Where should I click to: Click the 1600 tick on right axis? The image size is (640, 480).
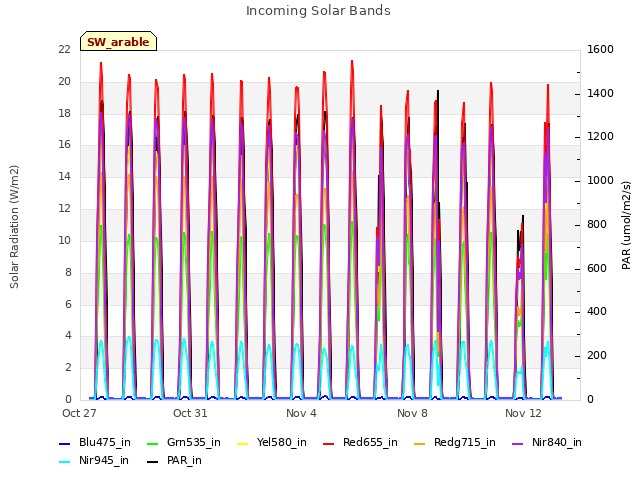pos(600,49)
